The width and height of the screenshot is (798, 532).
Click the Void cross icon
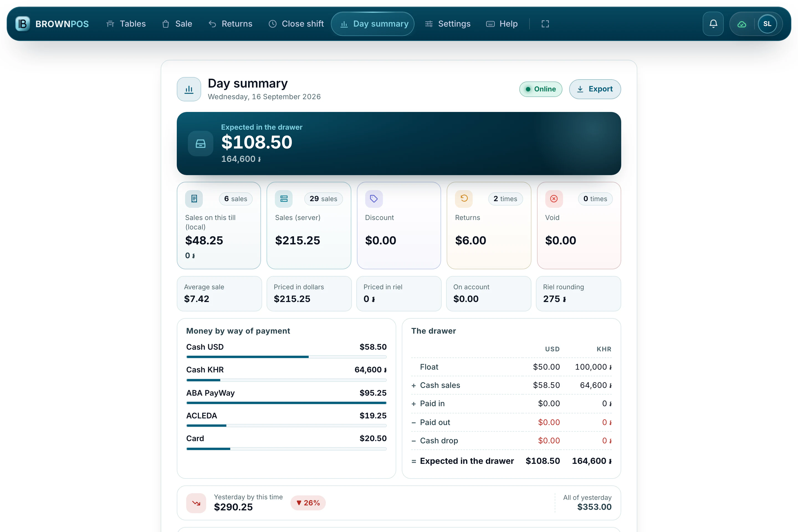point(554,198)
